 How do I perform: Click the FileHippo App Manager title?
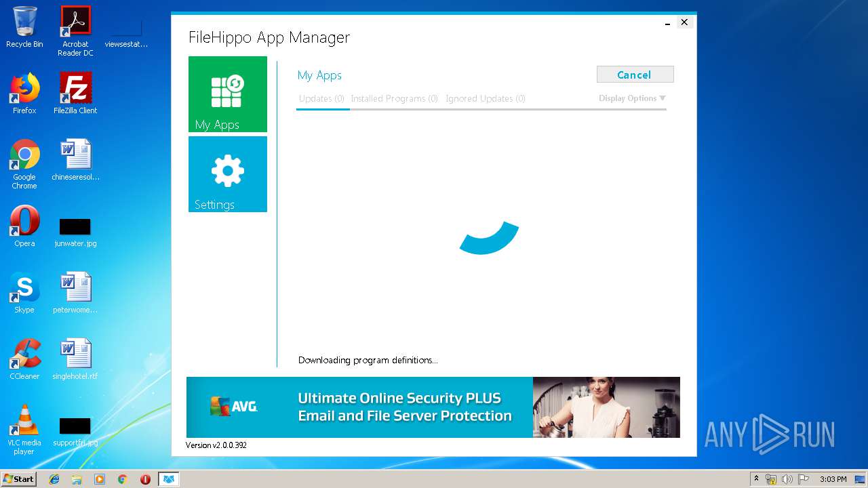click(269, 37)
